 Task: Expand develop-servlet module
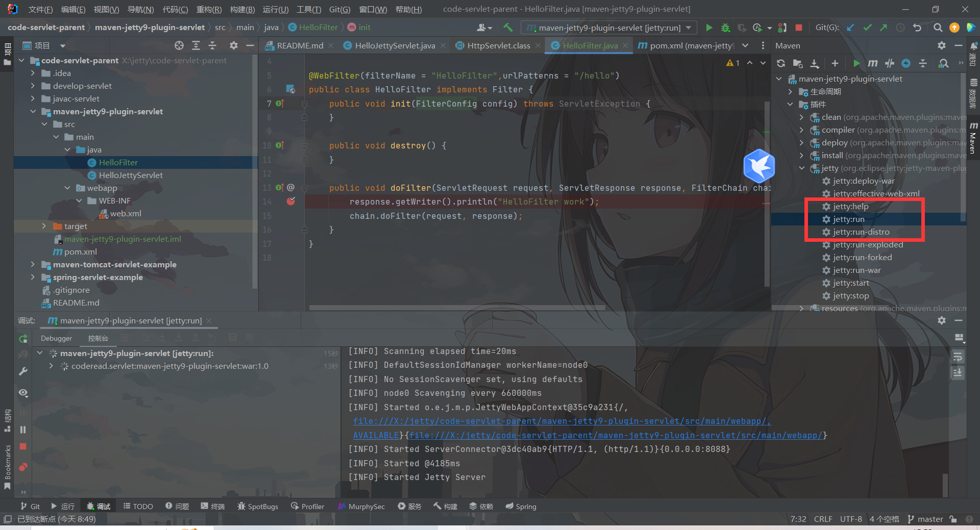point(33,86)
